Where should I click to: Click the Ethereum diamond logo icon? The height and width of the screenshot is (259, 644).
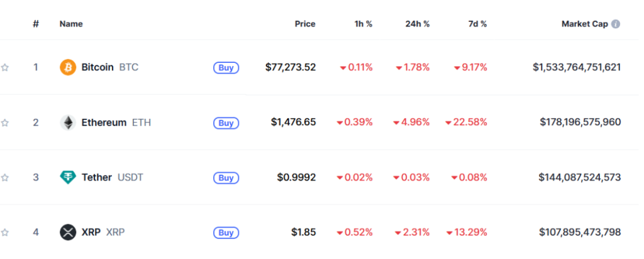[x=68, y=123]
